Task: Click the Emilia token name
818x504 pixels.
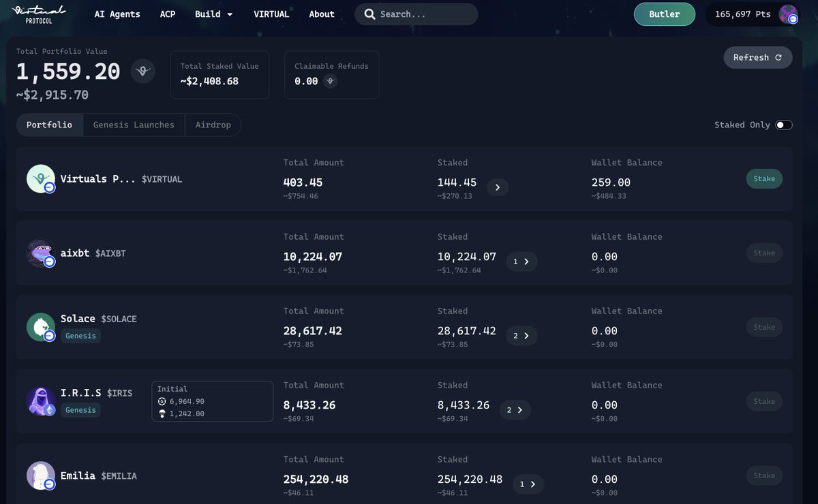Action: click(x=78, y=475)
